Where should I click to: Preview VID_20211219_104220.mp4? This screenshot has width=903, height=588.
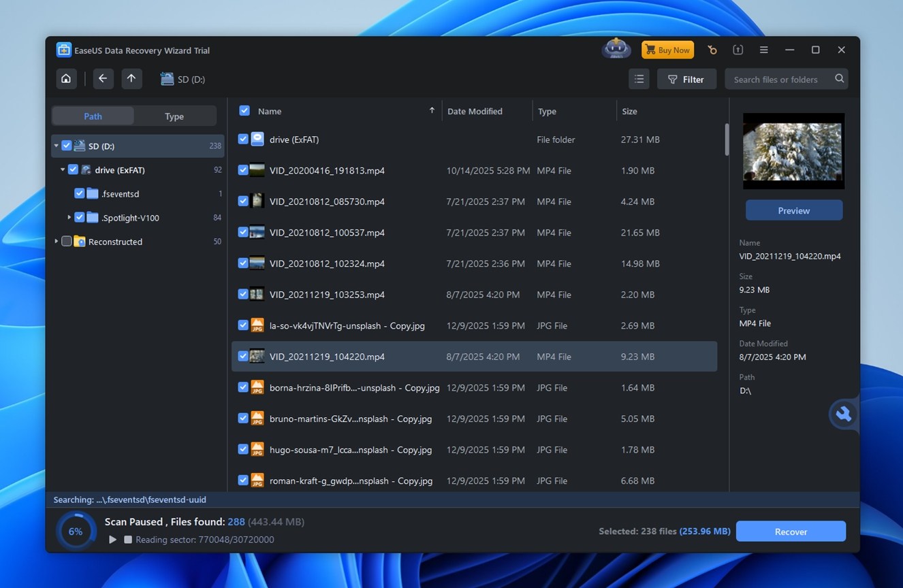point(793,210)
